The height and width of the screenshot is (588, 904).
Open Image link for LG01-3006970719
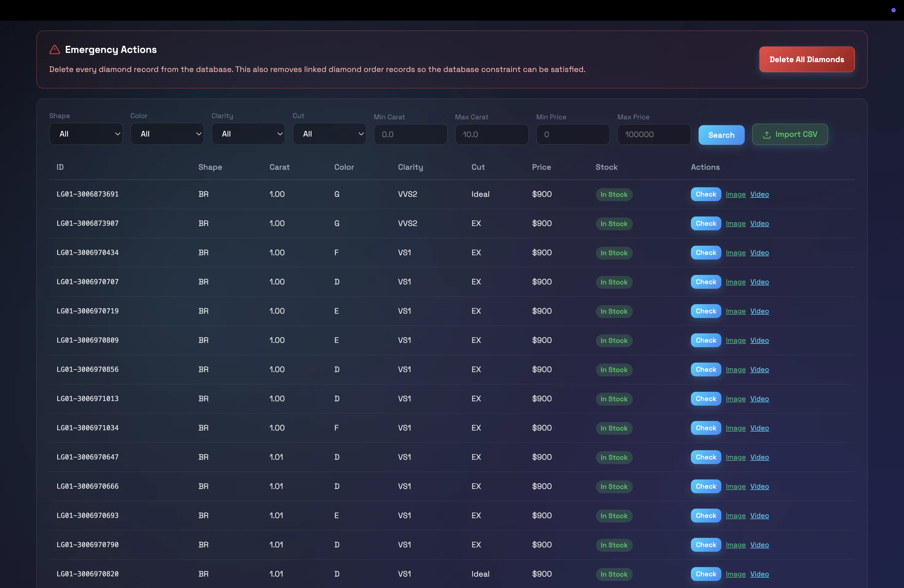(x=735, y=311)
